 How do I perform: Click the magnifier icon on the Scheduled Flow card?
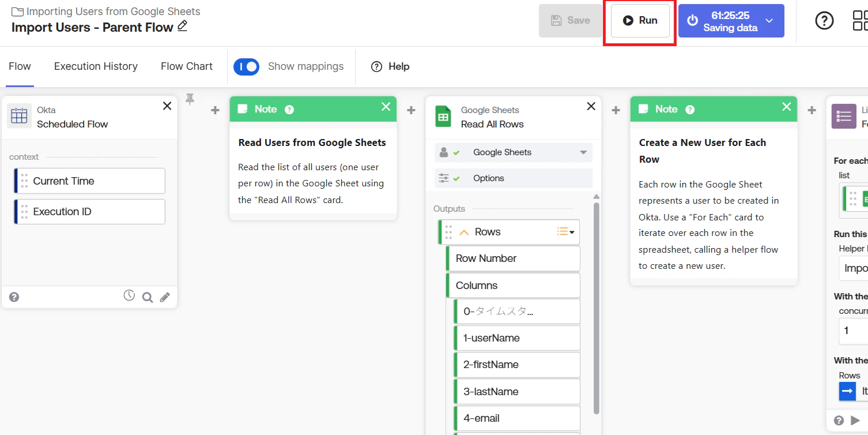[148, 297]
